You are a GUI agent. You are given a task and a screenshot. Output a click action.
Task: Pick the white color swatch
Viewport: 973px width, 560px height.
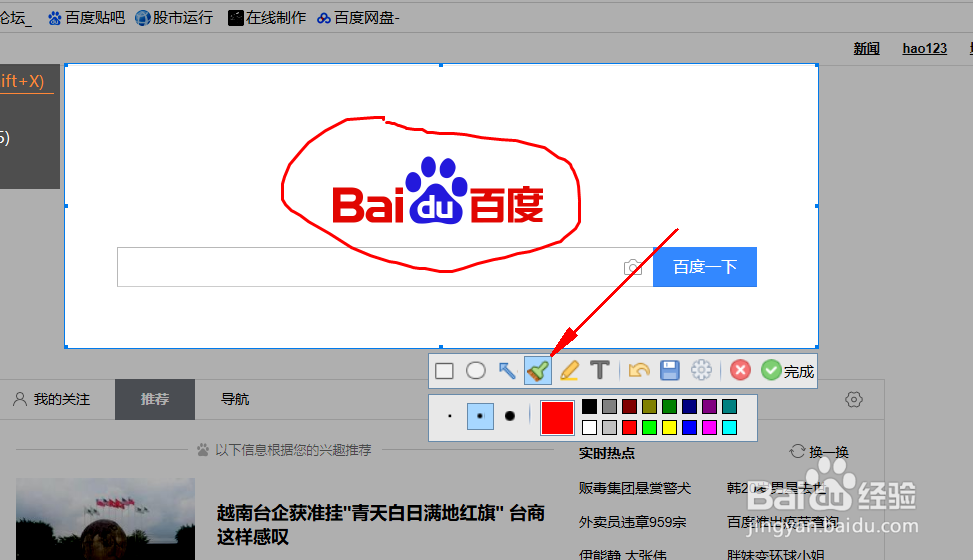[590, 427]
